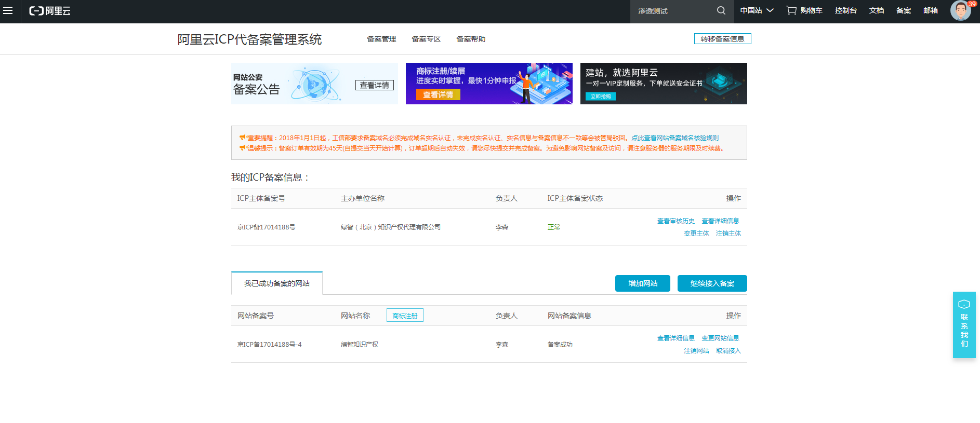The height and width of the screenshot is (423, 980).
Task: Click 查看详细信息 for 绿智知识产权 website
Action: point(676,338)
